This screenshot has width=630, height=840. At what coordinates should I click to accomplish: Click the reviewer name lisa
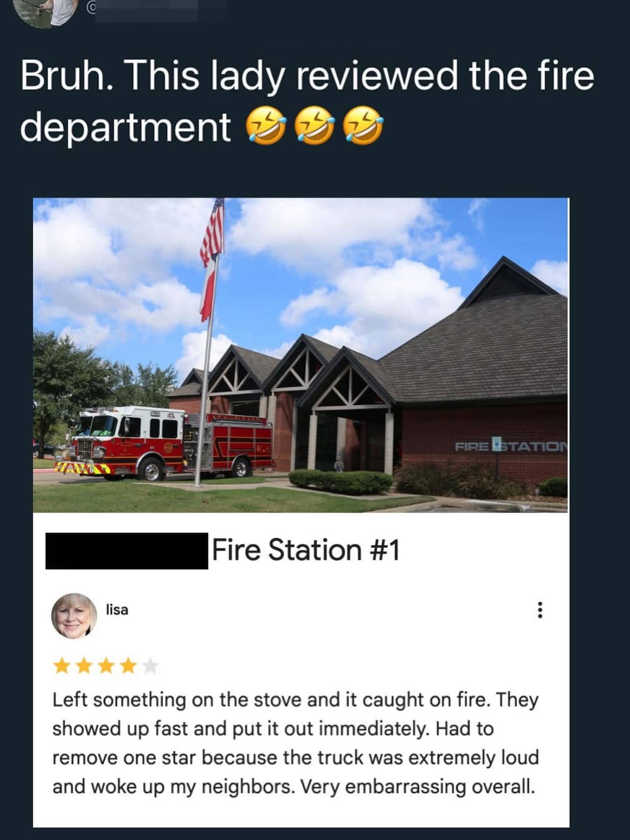tap(117, 610)
